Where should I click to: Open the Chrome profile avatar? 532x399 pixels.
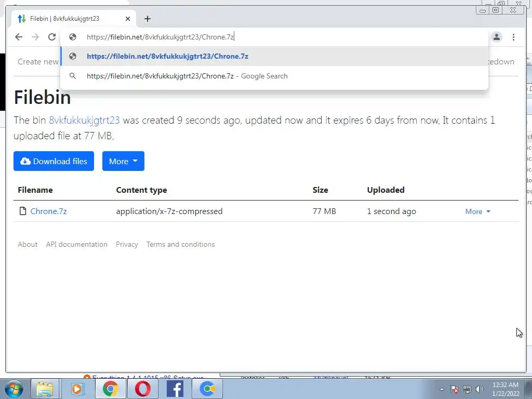(497, 37)
